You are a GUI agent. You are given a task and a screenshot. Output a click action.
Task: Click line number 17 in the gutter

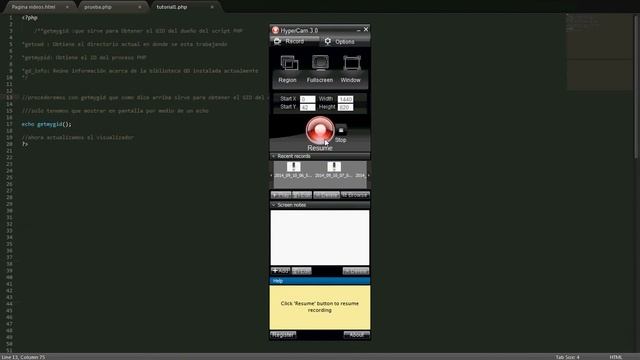pos(9,124)
